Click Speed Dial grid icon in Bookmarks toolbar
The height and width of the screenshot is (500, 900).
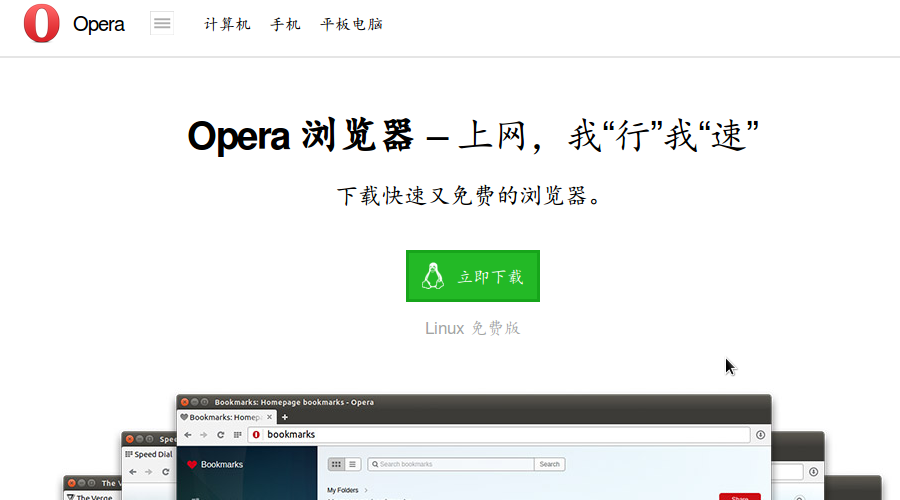click(x=237, y=435)
